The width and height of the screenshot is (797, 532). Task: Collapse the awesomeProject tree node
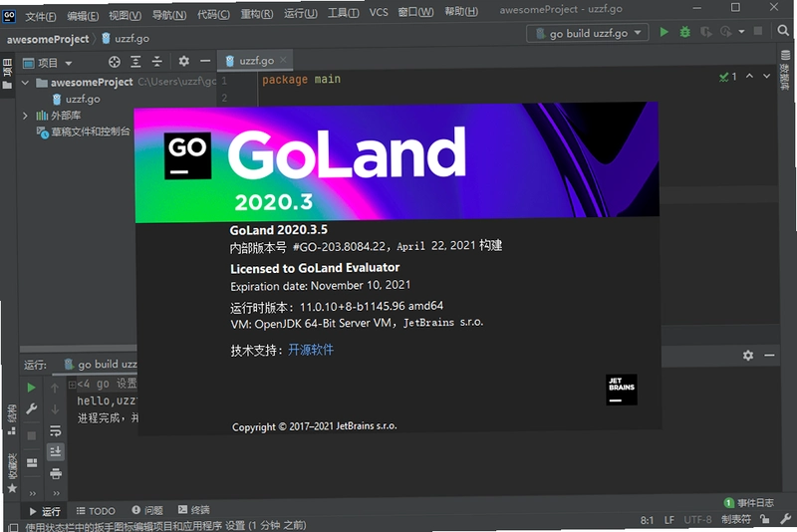coord(25,82)
